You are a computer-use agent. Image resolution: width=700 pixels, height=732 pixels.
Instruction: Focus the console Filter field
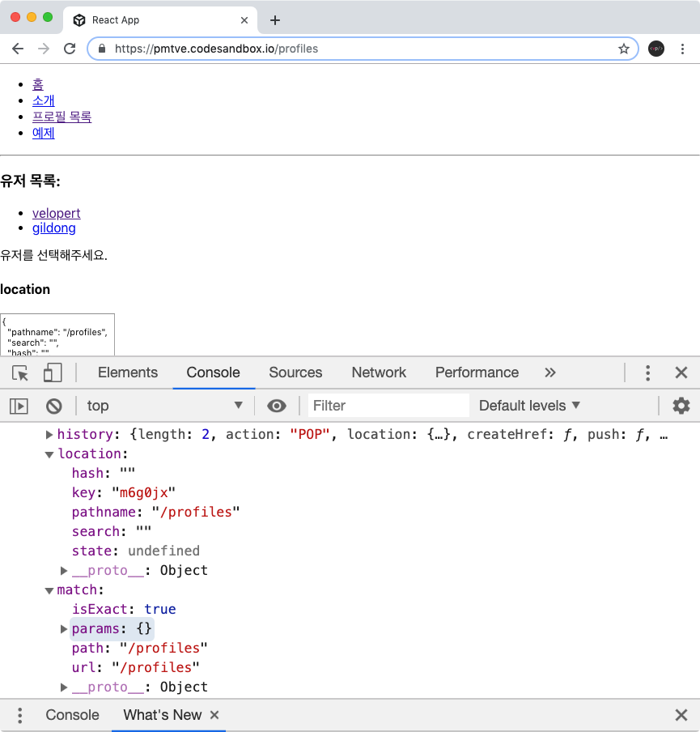(x=388, y=406)
